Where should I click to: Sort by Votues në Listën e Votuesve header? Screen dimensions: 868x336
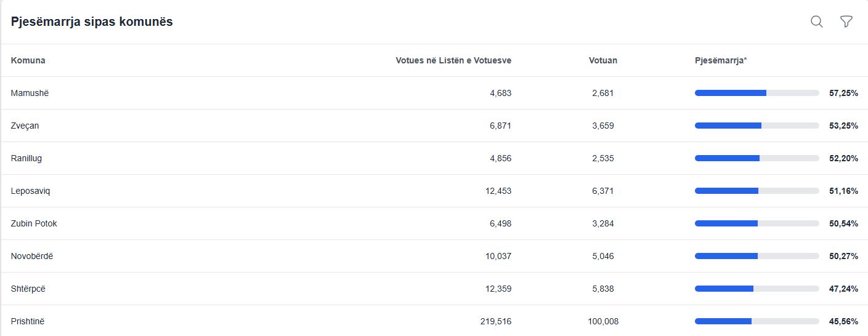pos(453,60)
